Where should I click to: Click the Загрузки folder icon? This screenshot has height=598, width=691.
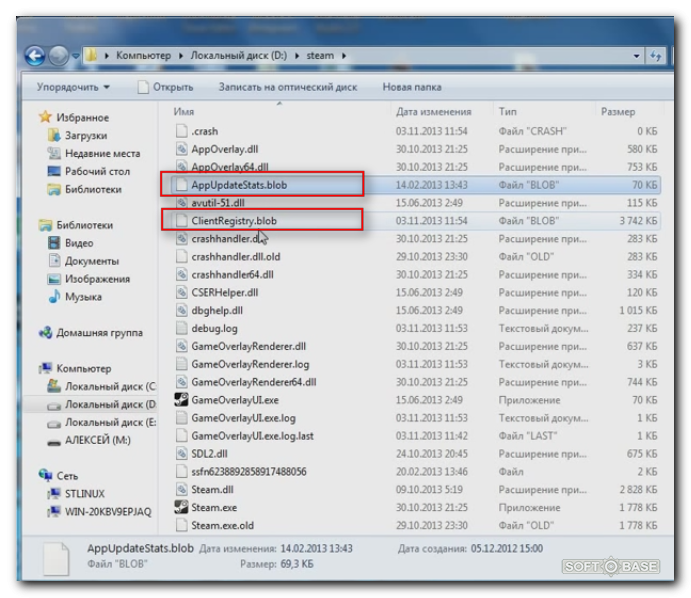pyautogui.click(x=55, y=135)
